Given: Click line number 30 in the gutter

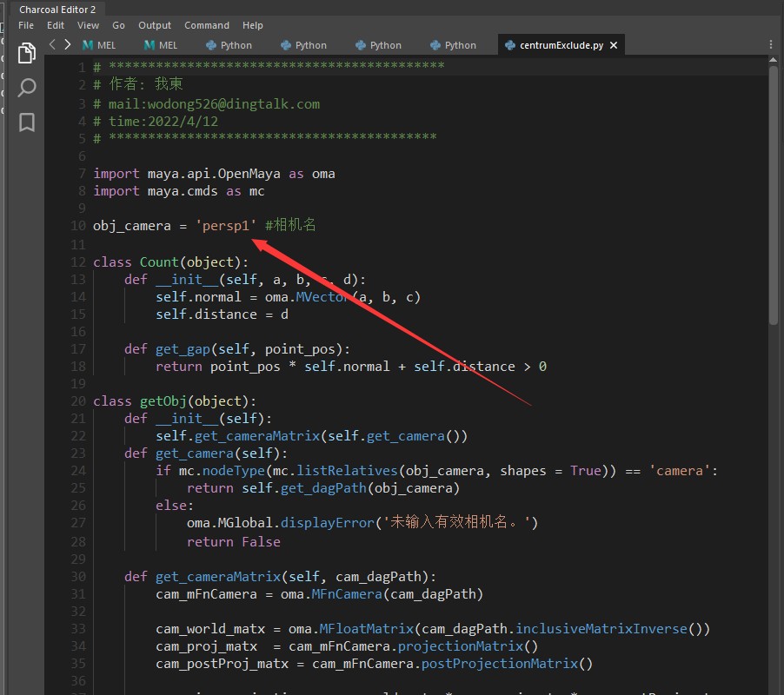Looking at the screenshot, I should tap(78, 577).
